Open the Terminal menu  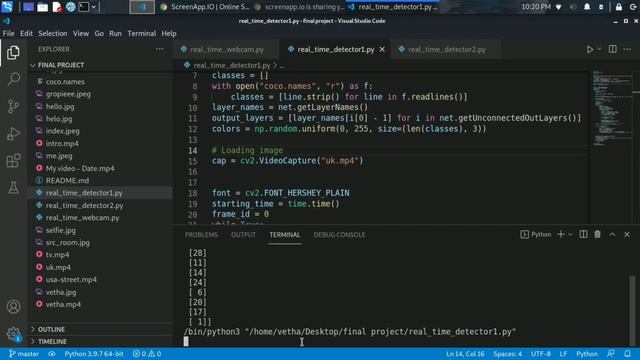click(x=142, y=33)
